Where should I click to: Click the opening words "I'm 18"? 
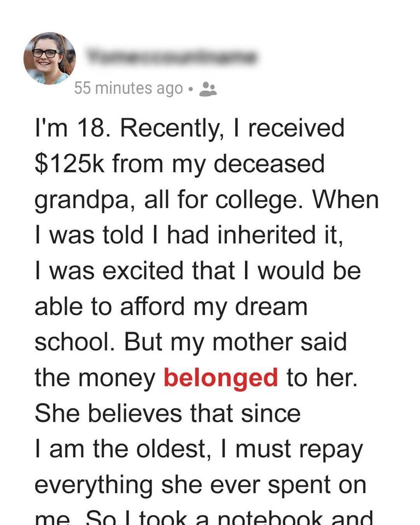(x=70, y=129)
